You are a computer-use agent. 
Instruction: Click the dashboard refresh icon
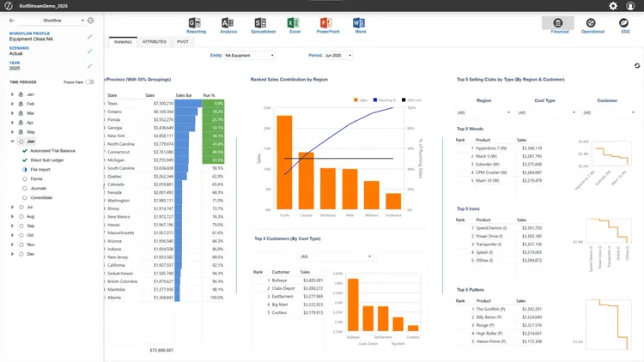(x=636, y=65)
